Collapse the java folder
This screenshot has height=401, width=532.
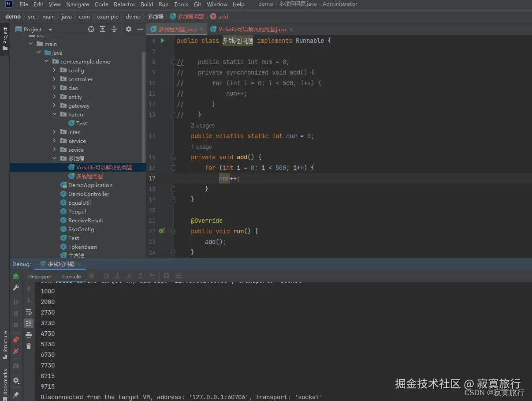click(39, 52)
